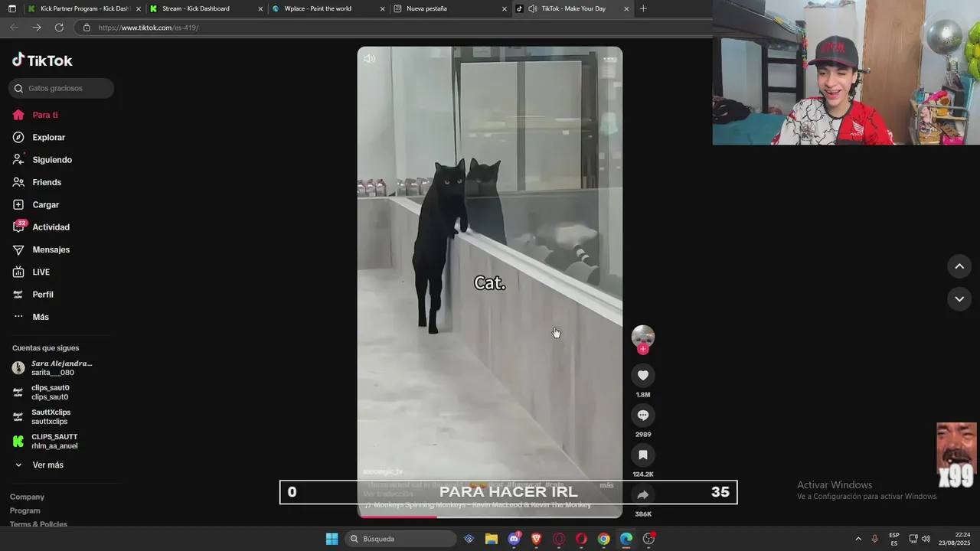Switch the ESP ES input language
This screenshot has height=551, width=980.
tap(894, 539)
